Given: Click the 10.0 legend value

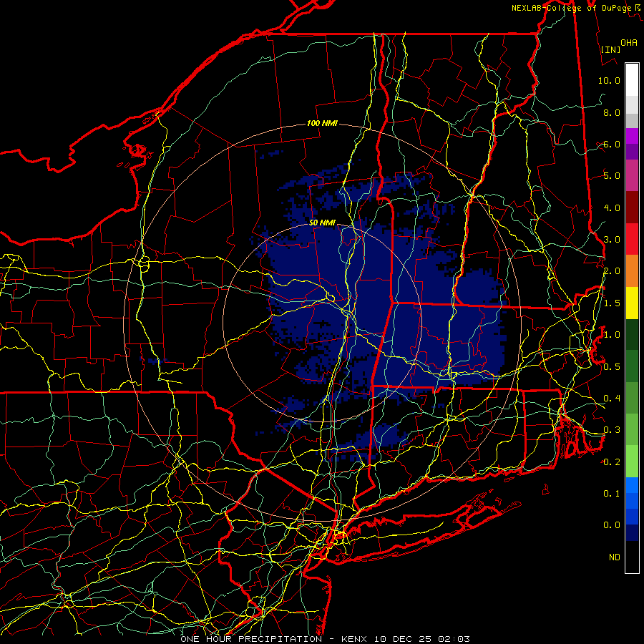Looking at the screenshot, I should tap(609, 80).
